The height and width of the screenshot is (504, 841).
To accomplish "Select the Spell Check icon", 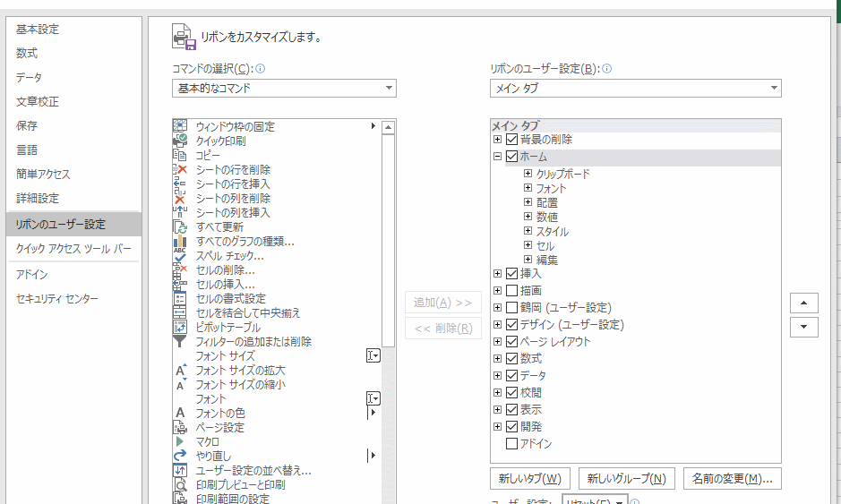I will coord(179,255).
